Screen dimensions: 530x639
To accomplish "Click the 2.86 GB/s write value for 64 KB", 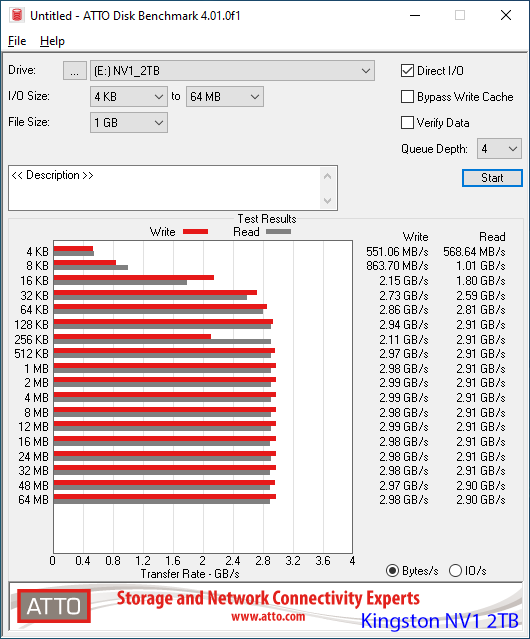I will pos(404,310).
